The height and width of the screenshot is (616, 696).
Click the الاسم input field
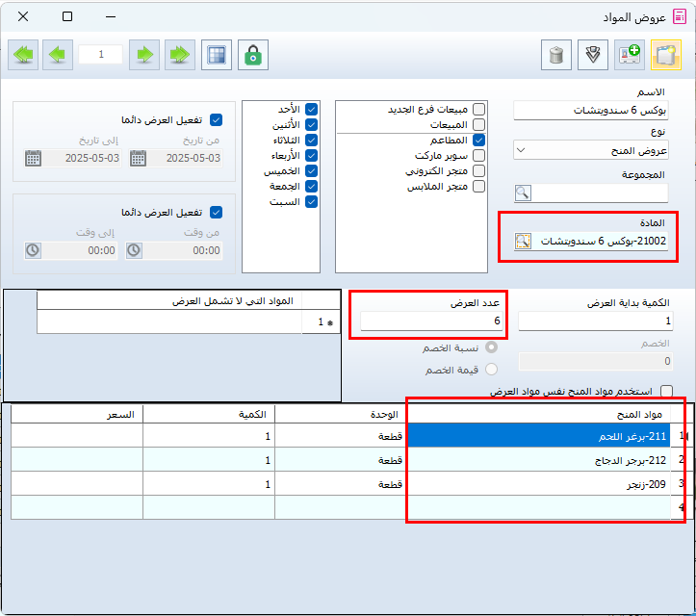pyautogui.click(x=591, y=110)
